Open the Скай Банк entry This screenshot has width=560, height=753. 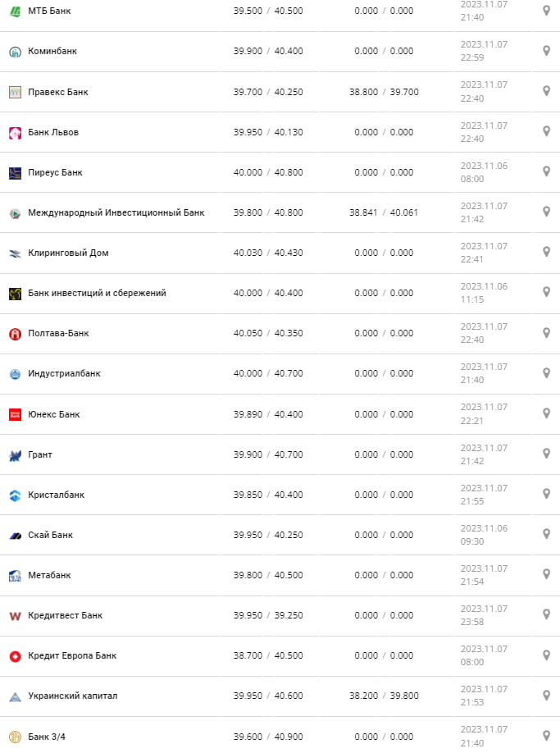[50, 535]
